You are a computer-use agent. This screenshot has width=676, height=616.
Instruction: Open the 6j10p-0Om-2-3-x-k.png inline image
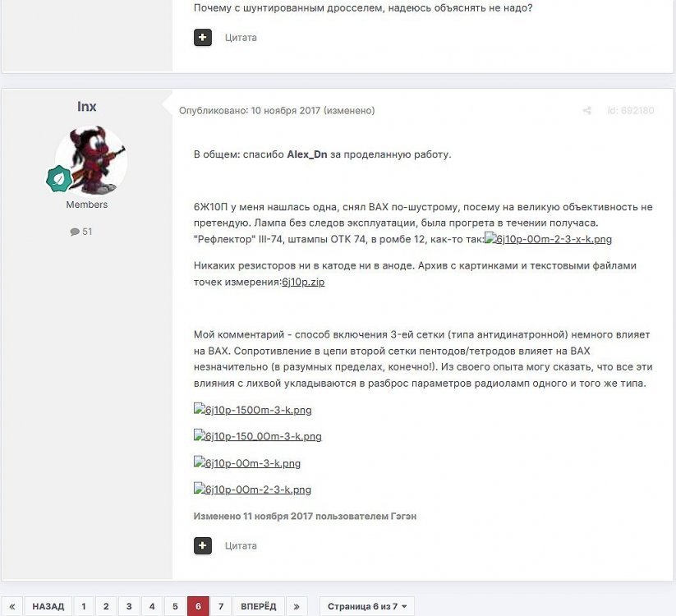(548, 239)
